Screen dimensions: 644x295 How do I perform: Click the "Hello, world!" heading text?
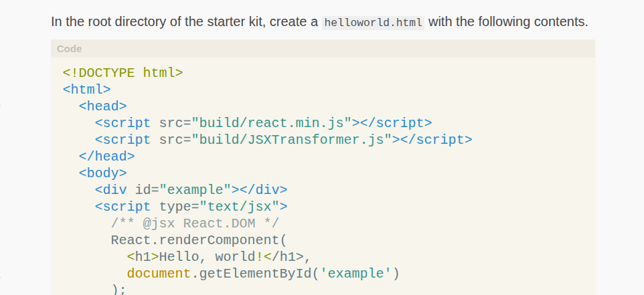click(211, 257)
